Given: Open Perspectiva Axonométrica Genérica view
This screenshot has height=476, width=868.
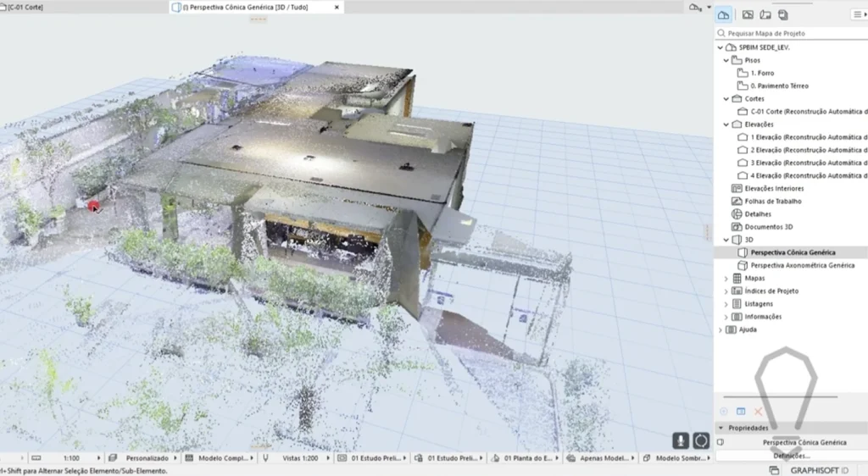Looking at the screenshot, I should pos(802,265).
